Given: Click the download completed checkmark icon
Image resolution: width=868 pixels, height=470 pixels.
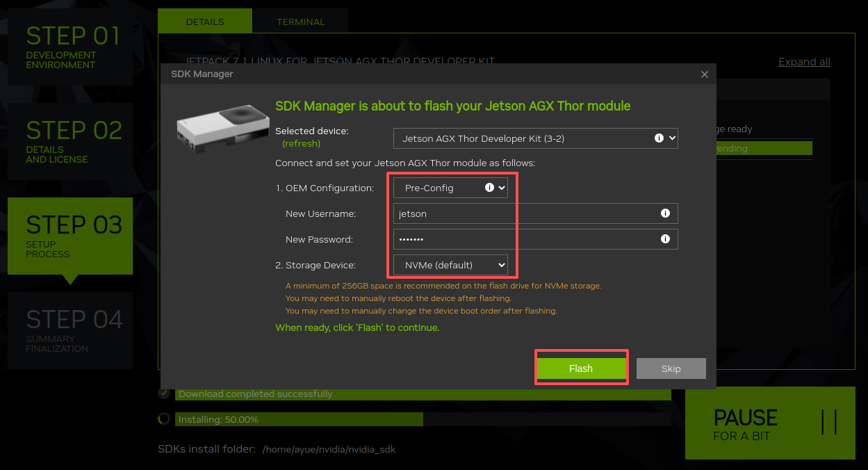Looking at the screenshot, I should pyautogui.click(x=164, y=393).
